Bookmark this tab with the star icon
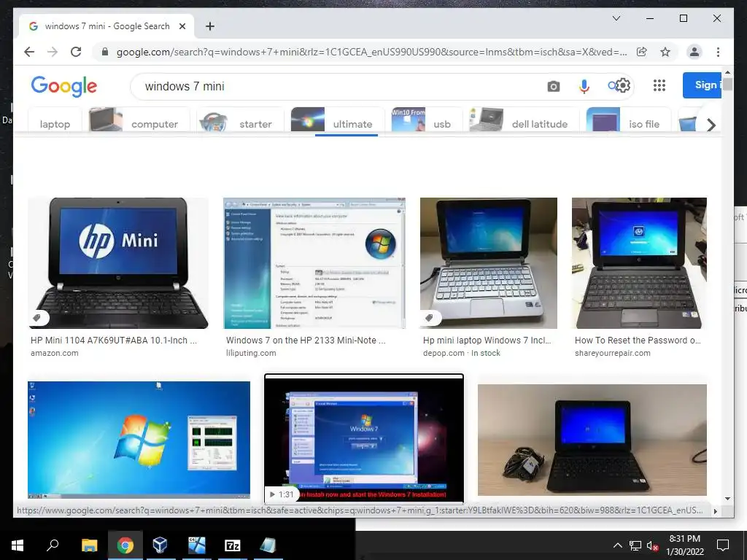 tap(665, 52)
